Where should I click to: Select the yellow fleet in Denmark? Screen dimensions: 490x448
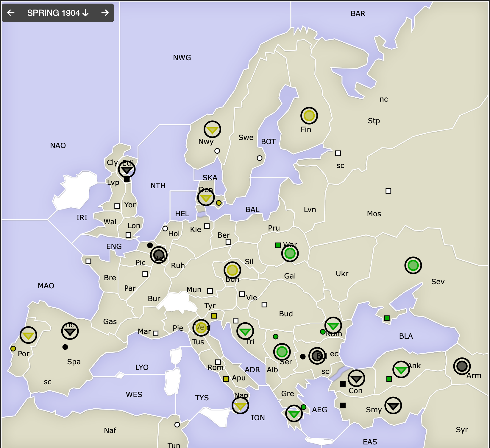tap(206, 197)
